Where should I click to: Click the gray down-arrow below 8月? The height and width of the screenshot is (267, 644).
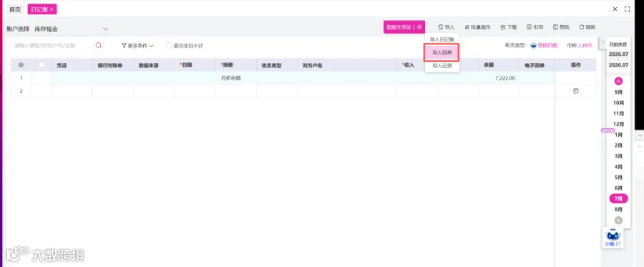click(x=618, y=220)
